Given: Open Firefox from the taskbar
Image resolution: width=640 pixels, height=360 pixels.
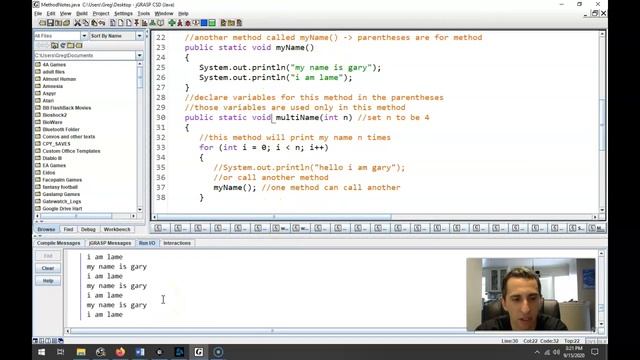Looking at the screenshot, I should [120, 351].
